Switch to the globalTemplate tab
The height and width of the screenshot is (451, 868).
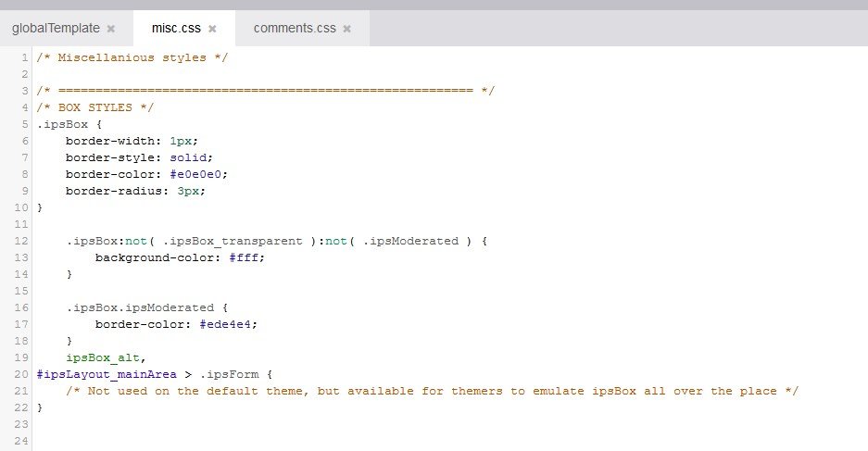(55, 29)
